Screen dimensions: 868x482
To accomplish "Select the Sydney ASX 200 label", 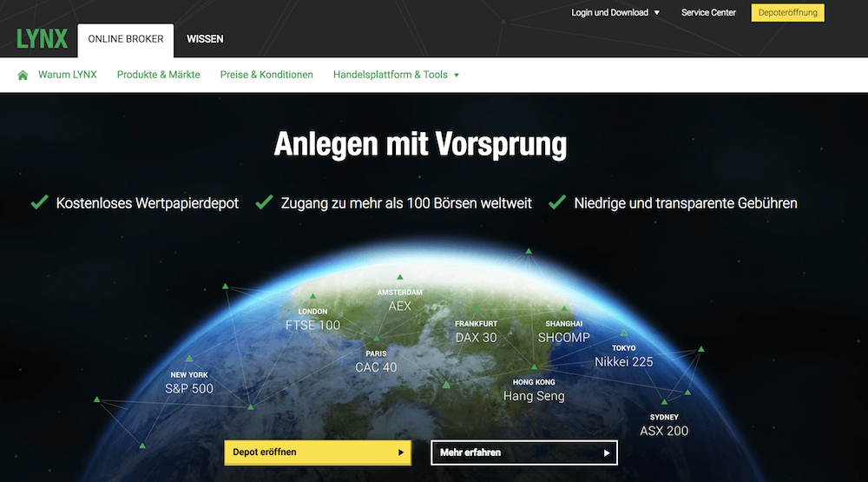I will [664, 426].
